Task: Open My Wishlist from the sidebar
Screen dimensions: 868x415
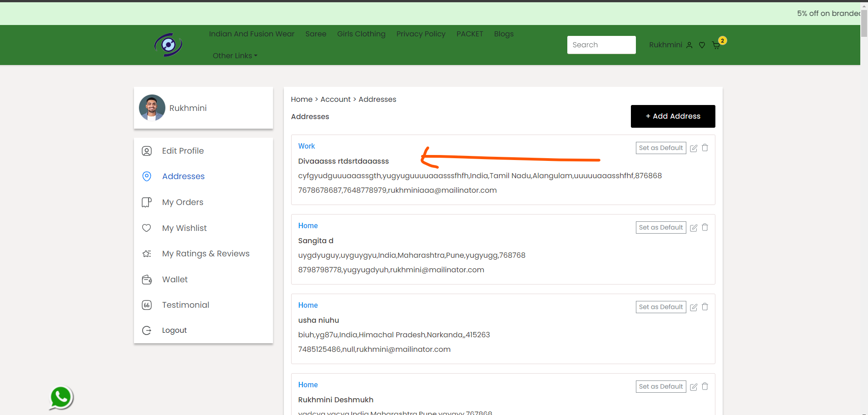Action: 184,228
